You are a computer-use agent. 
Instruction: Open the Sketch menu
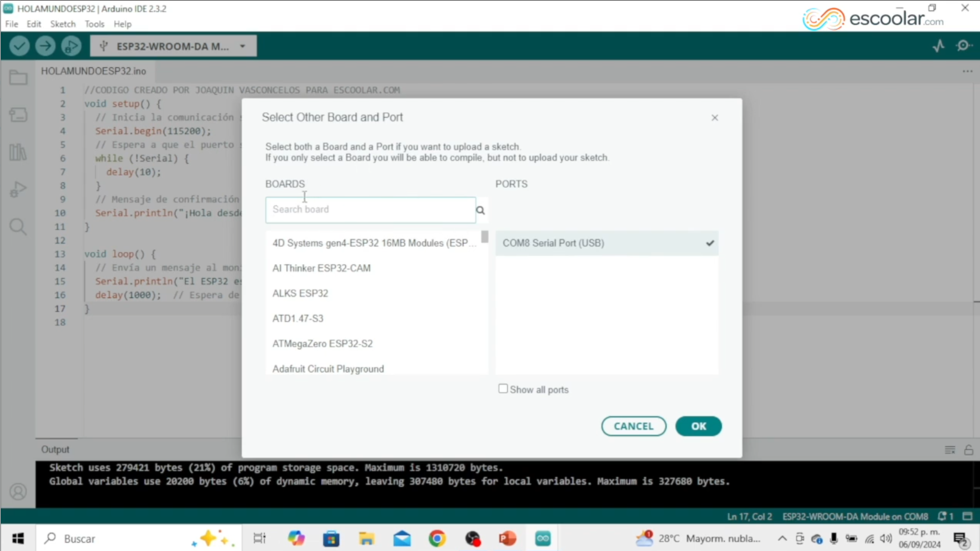[x=62, y=24]
